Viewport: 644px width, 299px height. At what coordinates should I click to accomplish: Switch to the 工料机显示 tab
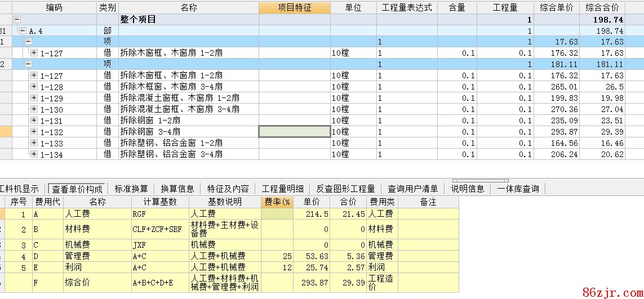coord(19,189)
